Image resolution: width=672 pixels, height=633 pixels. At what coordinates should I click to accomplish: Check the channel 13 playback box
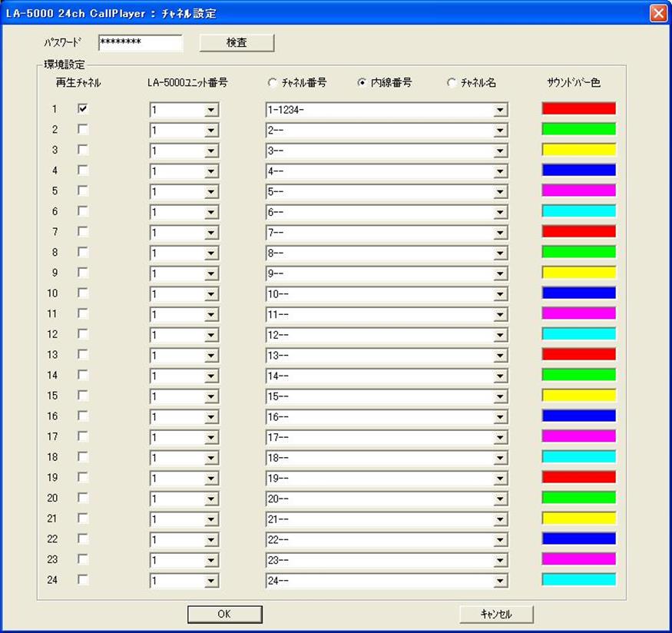(83, 354)
